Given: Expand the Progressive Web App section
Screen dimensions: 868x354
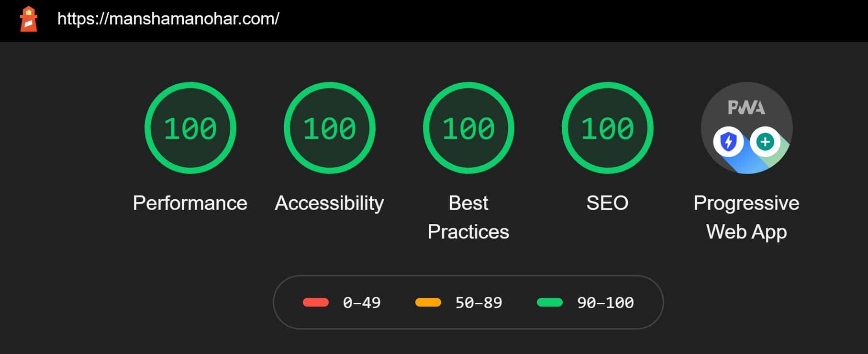Looking at the screenshot, I should pos(746,217).
